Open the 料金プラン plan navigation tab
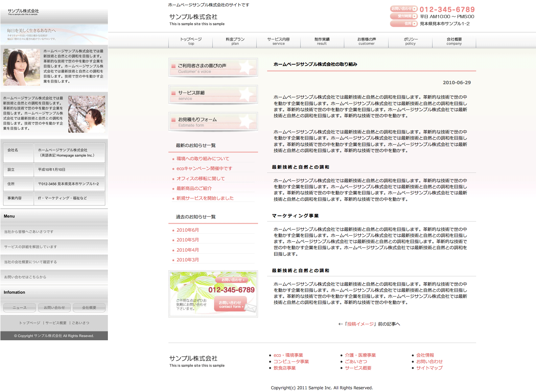Viewport: 536px width, 392px height. pyautogui.click(x=235, y=41)
